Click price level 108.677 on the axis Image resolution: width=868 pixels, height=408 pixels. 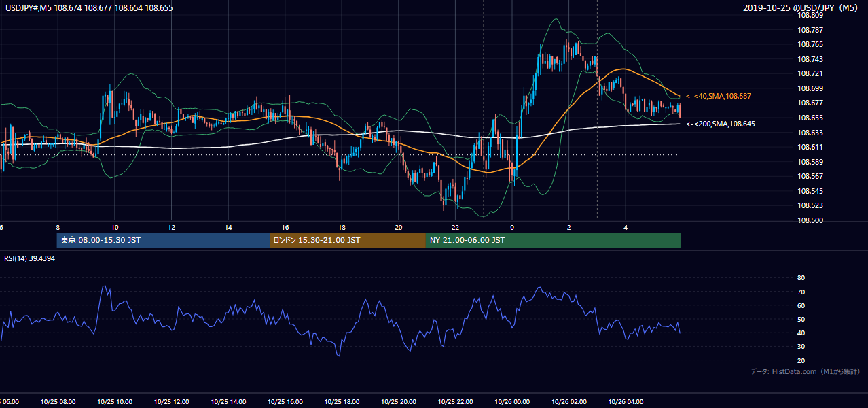(810, 103)
